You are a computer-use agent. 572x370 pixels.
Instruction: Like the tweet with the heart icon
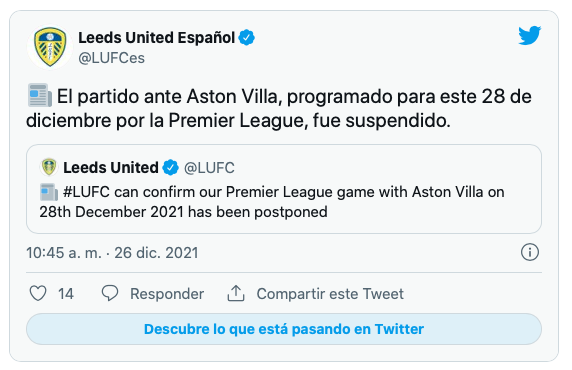click(x=38, y=293)
